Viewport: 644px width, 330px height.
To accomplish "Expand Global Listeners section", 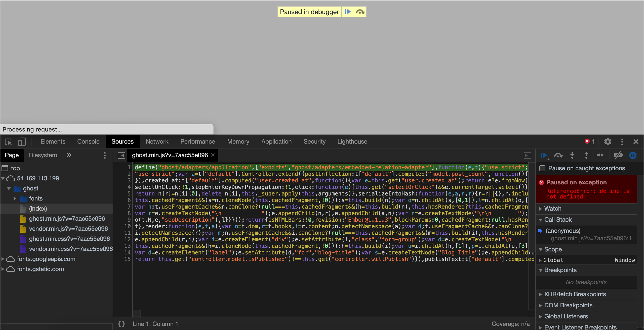I will (x=586, y=316).
